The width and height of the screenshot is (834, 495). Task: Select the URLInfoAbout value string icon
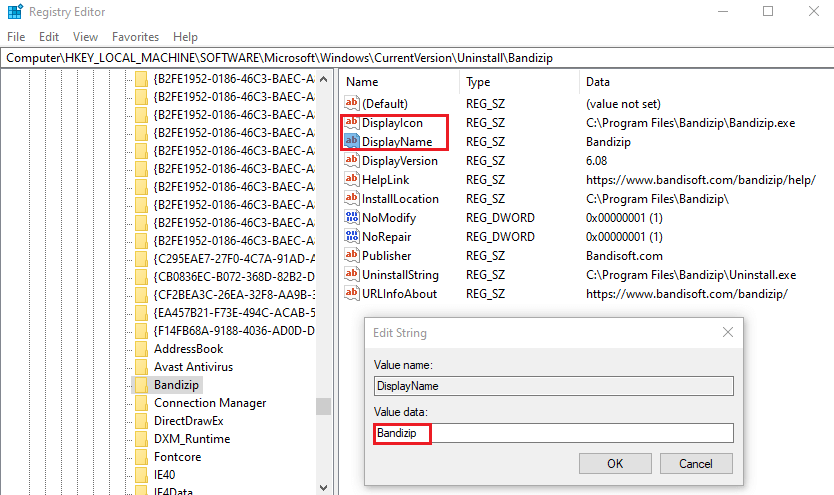pos(352,293)
